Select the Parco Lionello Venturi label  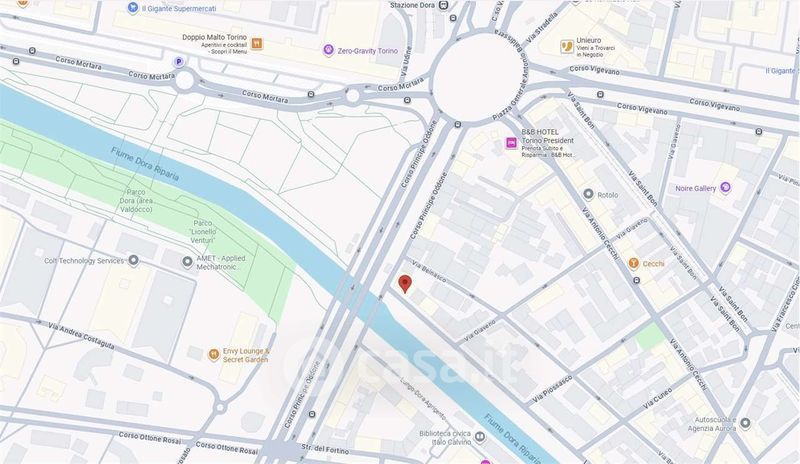pos(203,231)
